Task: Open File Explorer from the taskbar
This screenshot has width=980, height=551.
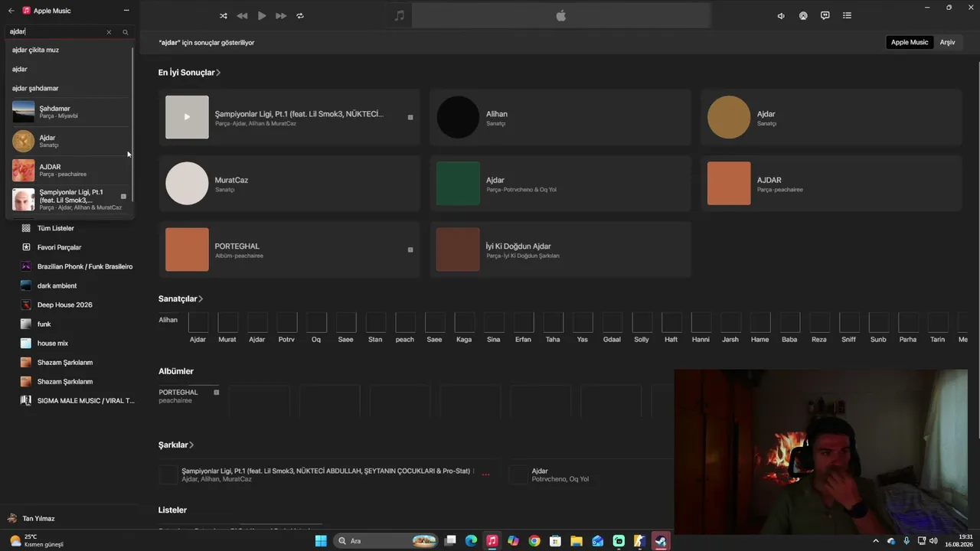Action: tap(577, 541)
